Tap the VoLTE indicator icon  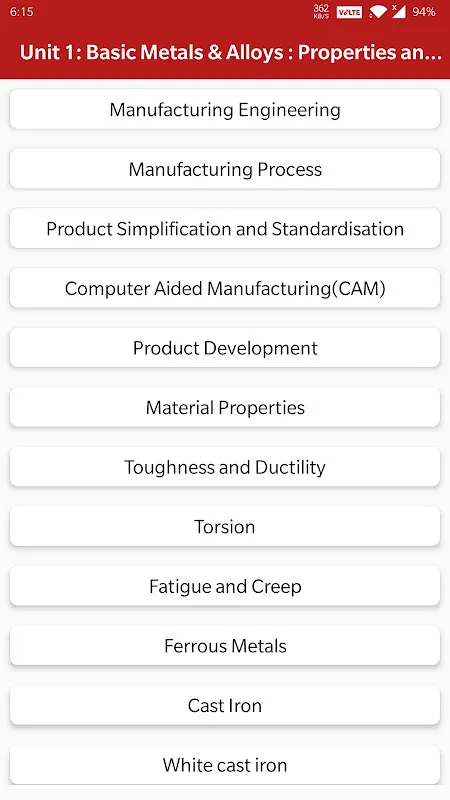pos(349,12)
